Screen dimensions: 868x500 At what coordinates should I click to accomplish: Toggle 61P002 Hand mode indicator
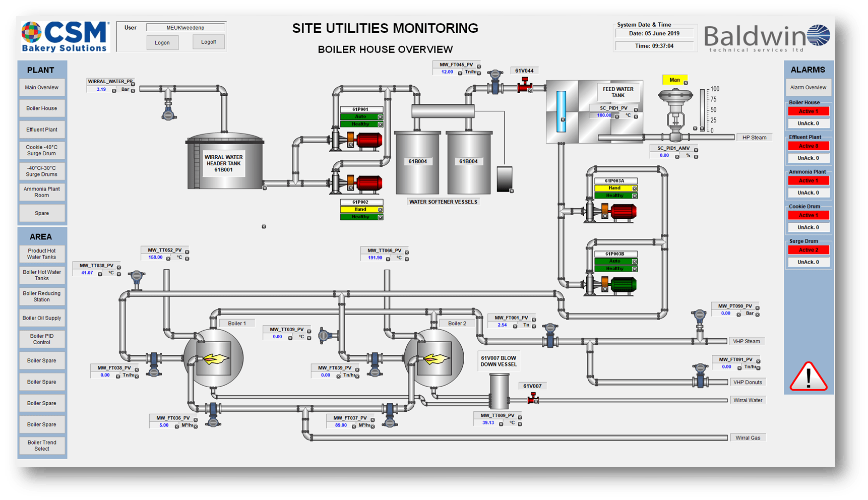click(x=361, y=209)
